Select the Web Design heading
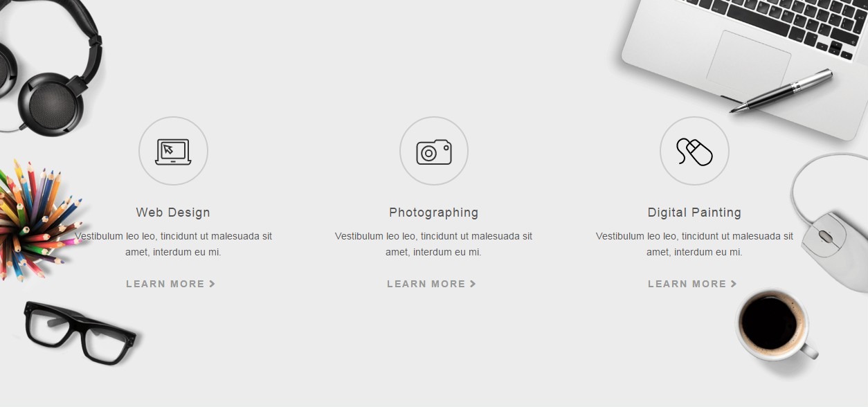This screenshot has height=407, width=868. click(x=173, y=212)
